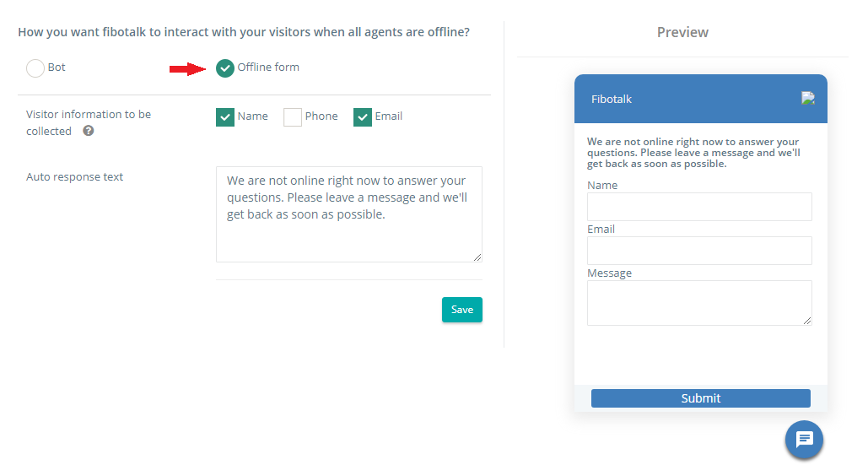Click the offline message text in preview

pos(693,153)
